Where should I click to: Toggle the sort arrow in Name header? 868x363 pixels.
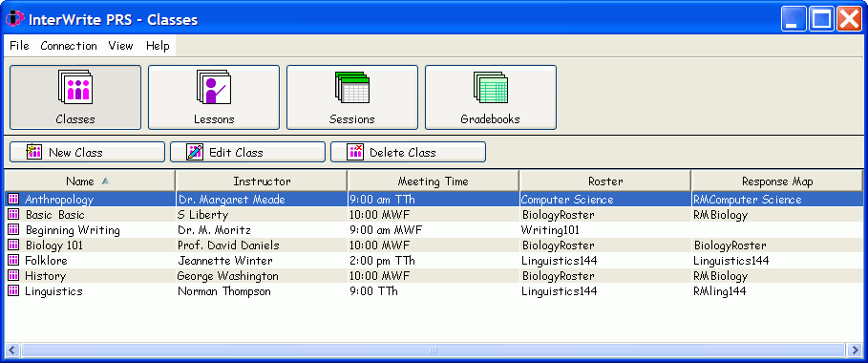click(105, 181)
